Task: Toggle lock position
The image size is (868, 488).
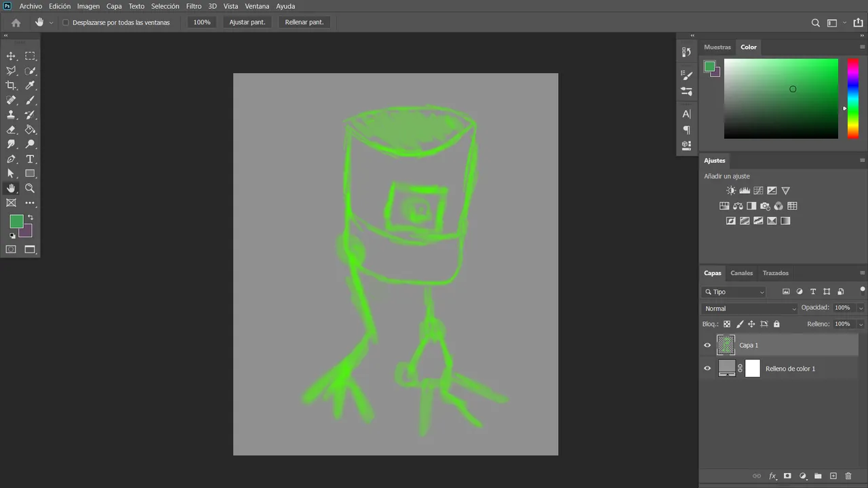Action: pos(751,325)
